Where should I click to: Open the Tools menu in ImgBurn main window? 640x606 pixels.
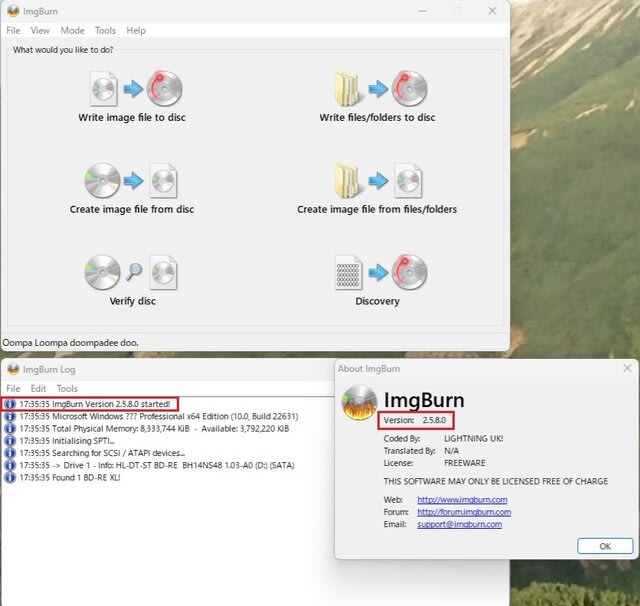105,31
